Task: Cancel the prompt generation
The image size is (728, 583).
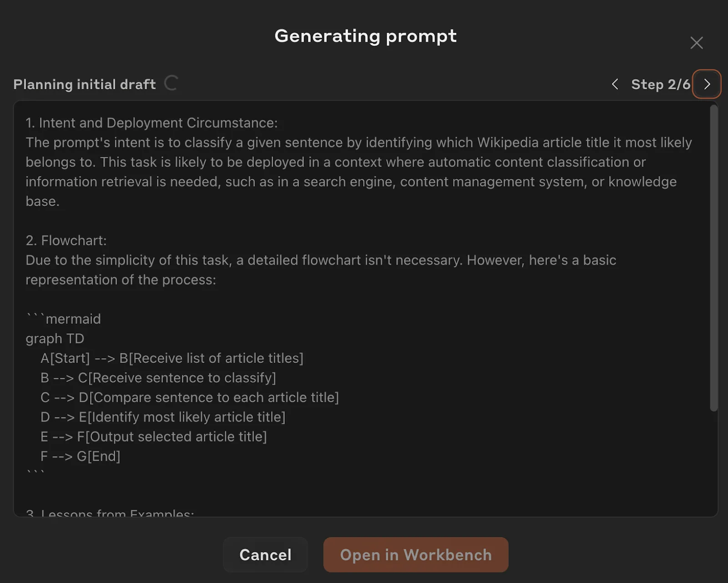Action: [265, 554]
